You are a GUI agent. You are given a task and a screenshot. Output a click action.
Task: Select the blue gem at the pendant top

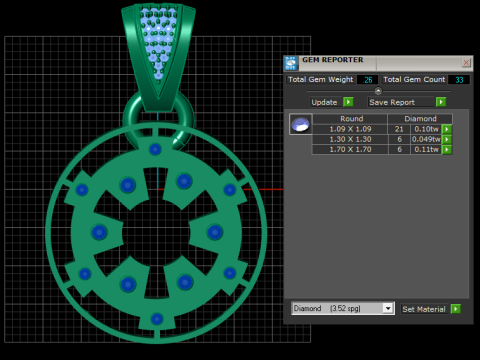pos(155,149)
